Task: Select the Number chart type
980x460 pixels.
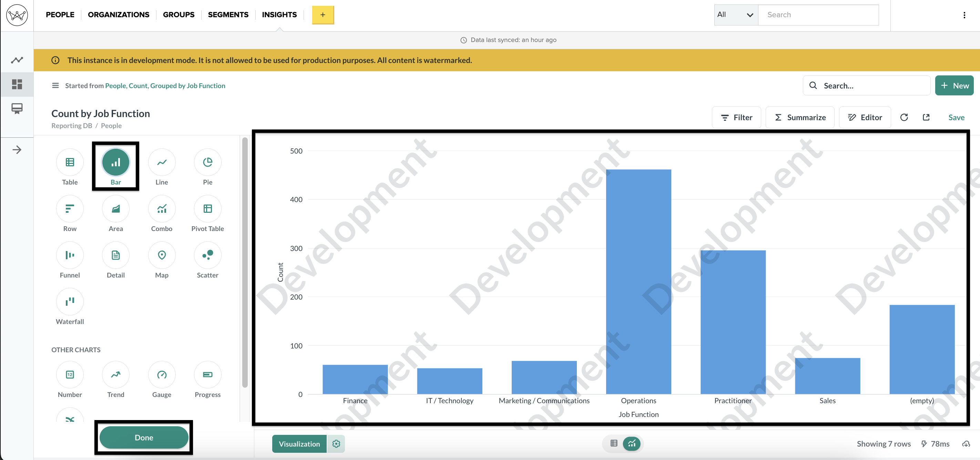Action: pos(70,375)
